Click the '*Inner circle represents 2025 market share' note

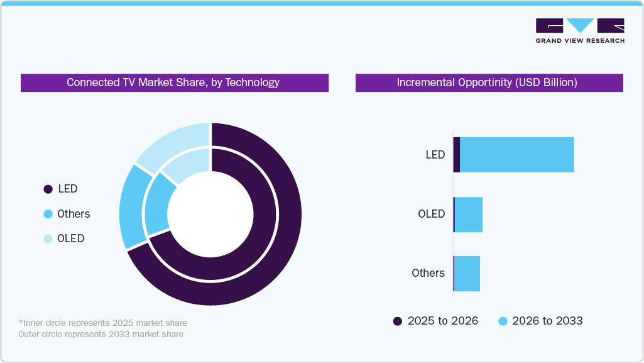click(103, 323)
